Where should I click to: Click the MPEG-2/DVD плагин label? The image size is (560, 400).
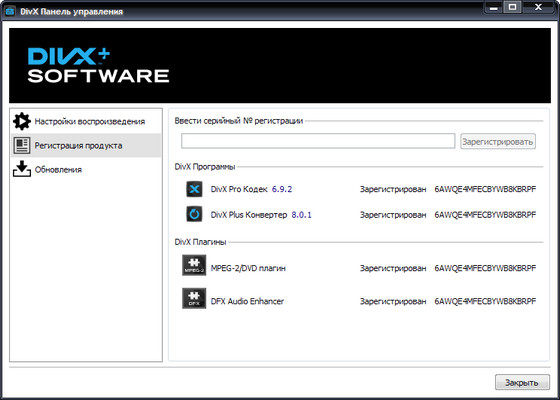(x=248, y=268)
